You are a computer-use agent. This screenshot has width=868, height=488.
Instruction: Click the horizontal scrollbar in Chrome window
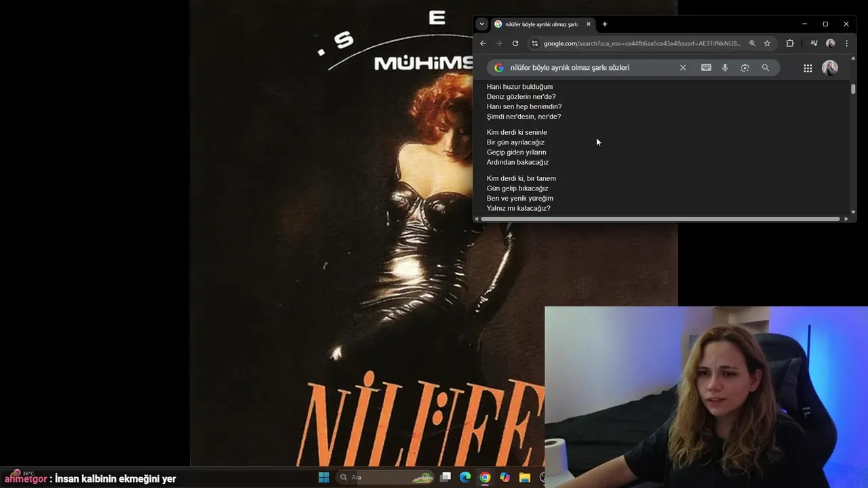661,219
